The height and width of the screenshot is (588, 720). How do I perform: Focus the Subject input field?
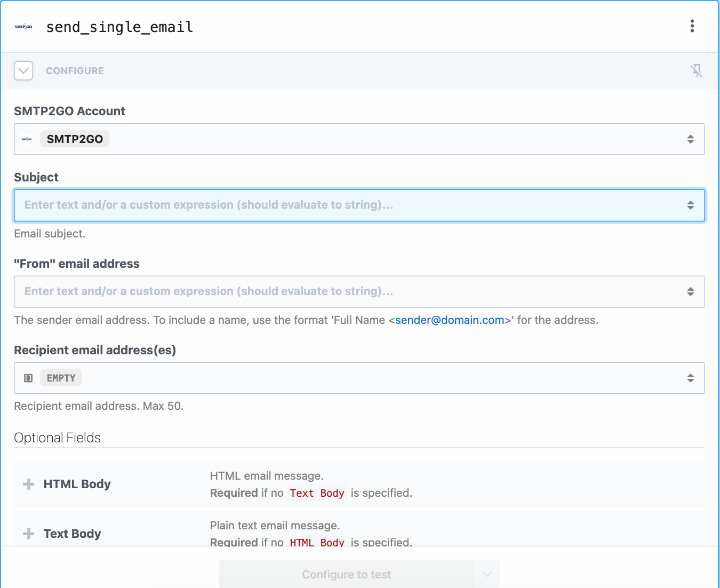point(359,205)
